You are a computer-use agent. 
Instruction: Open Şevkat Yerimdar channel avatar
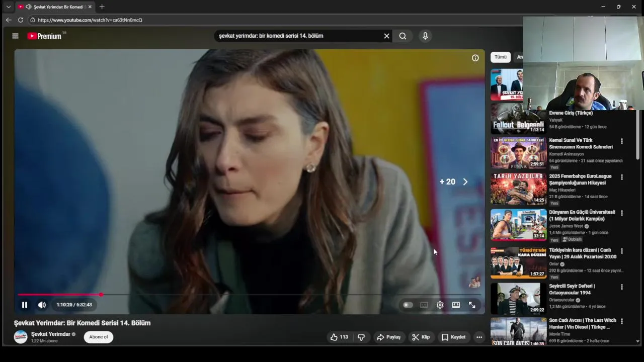coord(21,337)
